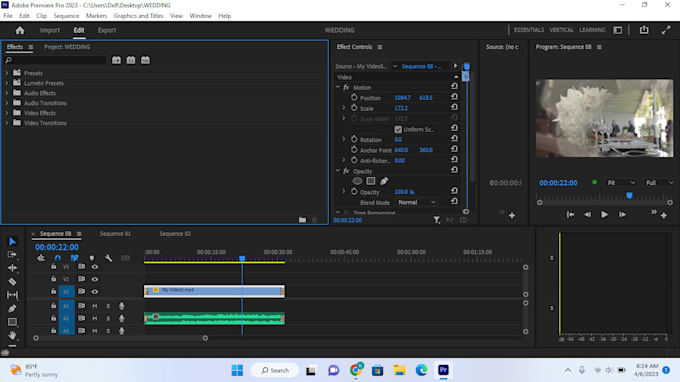The image size is (680, 382).
Task: Create new custom bin in Effects panel
Action: [x=302, y=220]
